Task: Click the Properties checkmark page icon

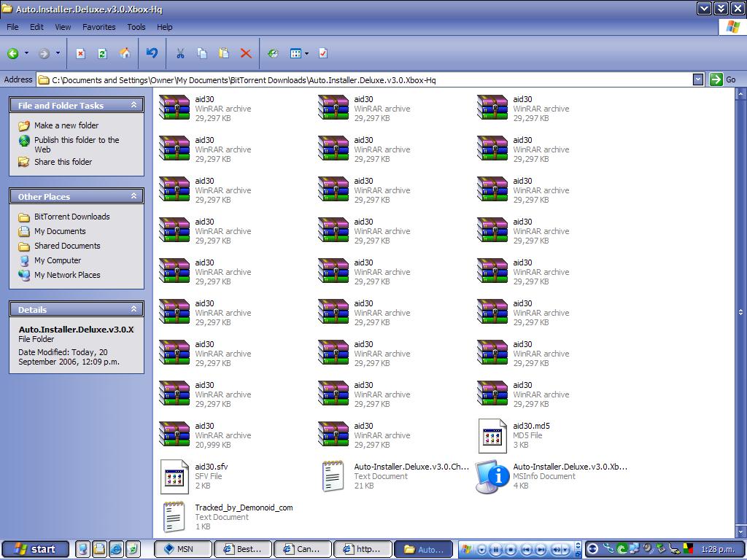Action: pyautogui.click(x=323, y=53)
